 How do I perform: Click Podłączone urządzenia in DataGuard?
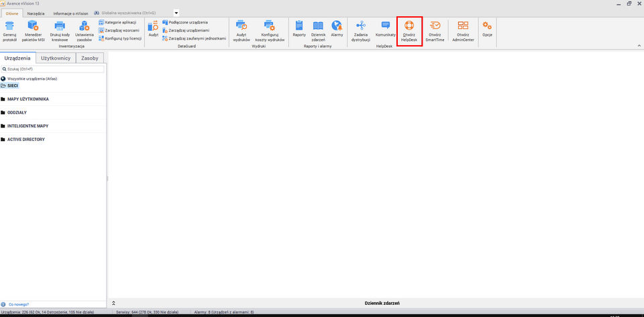(x=188, y=22)
